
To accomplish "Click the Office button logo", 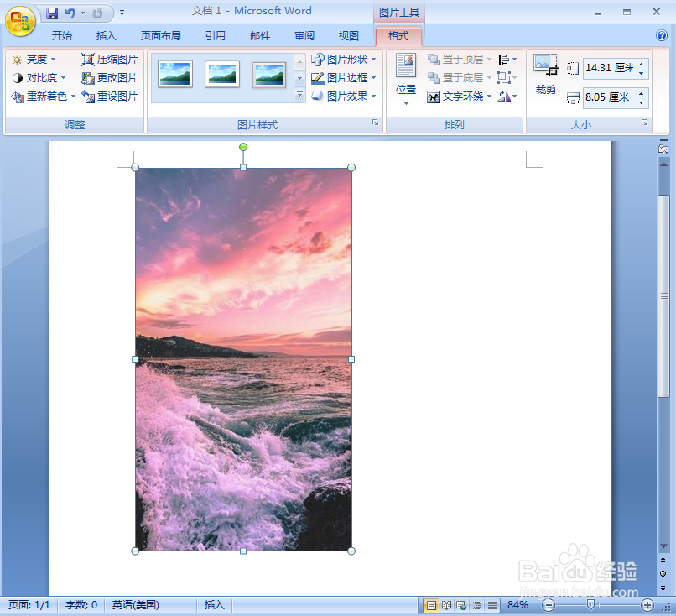I will [x=20, y=22].
